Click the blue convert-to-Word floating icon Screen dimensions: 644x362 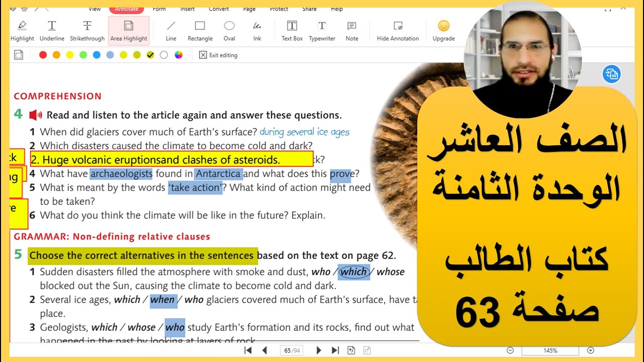coord(612,74)
